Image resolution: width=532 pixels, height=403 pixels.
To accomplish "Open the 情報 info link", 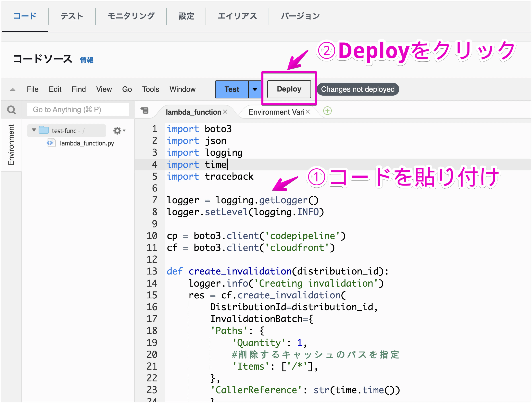I will click(x=87, y=60).
